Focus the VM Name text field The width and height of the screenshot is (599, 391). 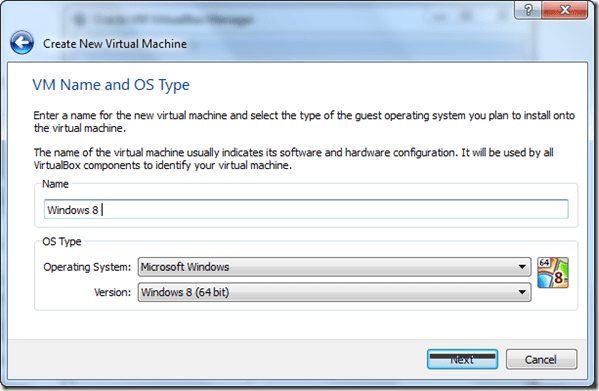click(x=306, y=209)
